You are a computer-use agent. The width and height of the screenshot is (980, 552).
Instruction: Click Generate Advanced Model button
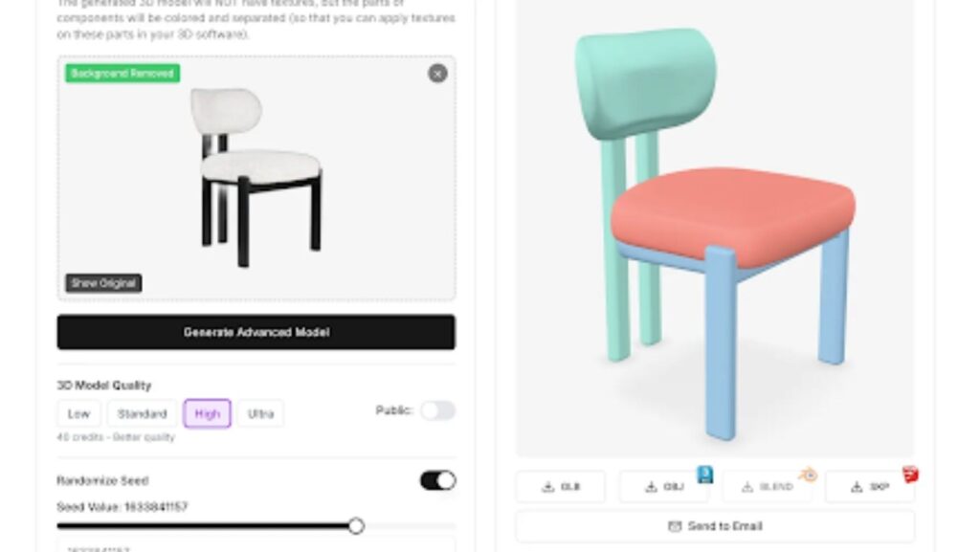point(256,332)
